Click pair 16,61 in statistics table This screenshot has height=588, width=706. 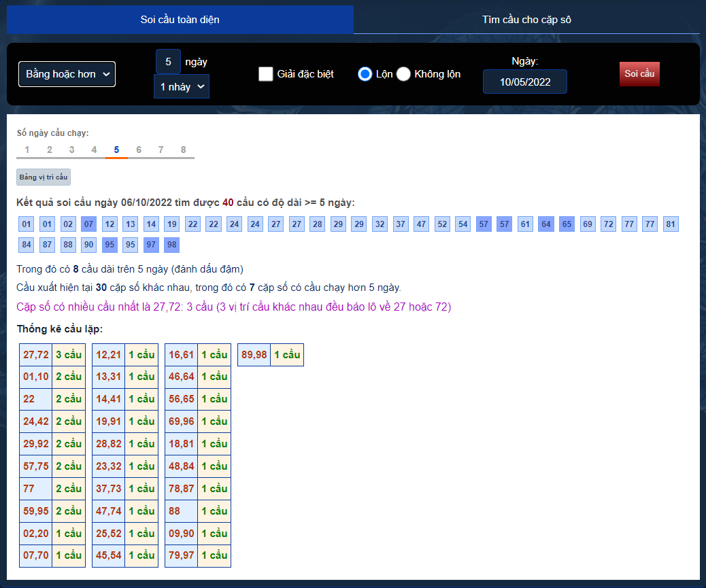(182, 355)
